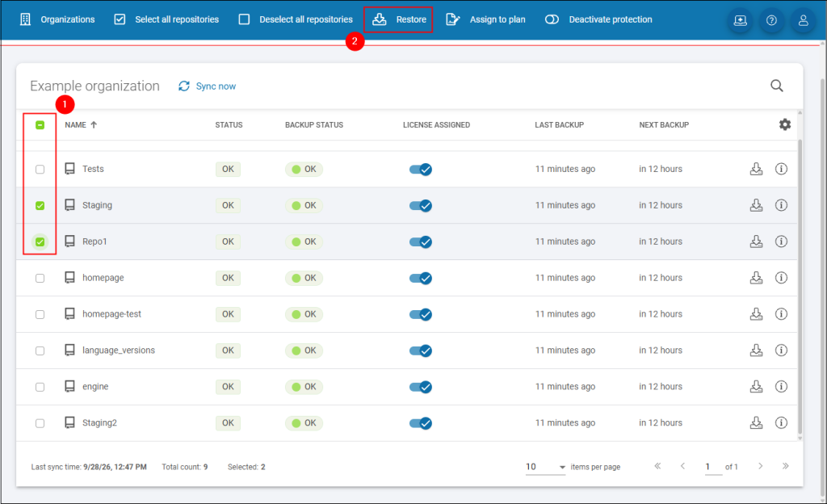Toggle license assigned switch for homepage

pyautogui.click(x=420, y=278)
